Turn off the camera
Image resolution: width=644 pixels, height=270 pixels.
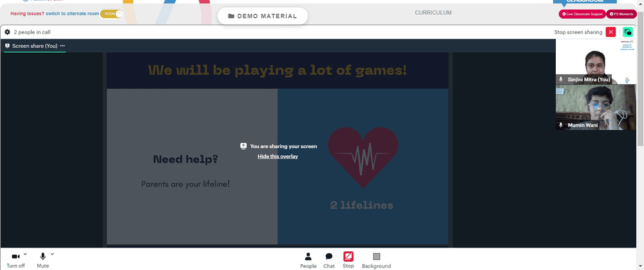tap(15, 260)
